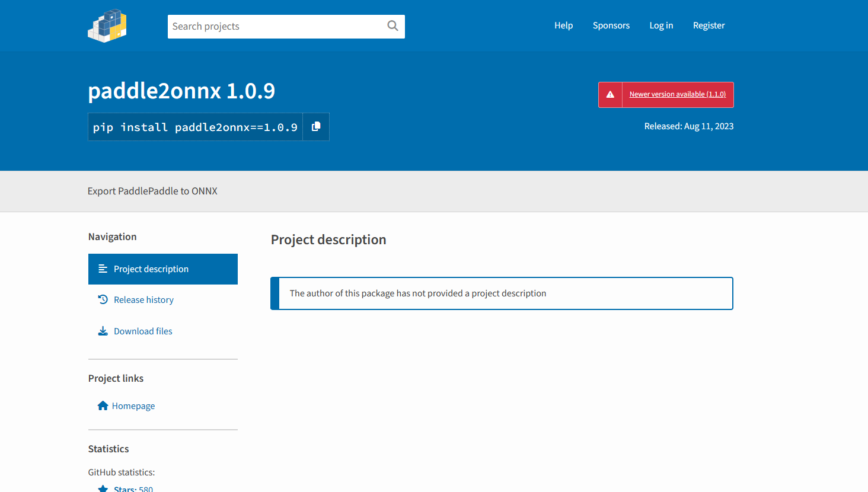Follow the Homepage project link
Viewport: 868px width, 492px height.
pyautogui.click(x=133, y=405)
